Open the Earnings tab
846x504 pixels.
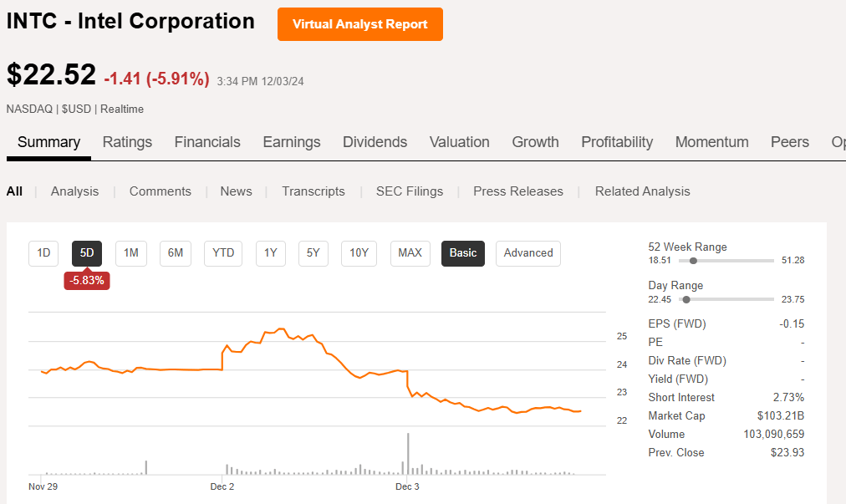(291, 142)
